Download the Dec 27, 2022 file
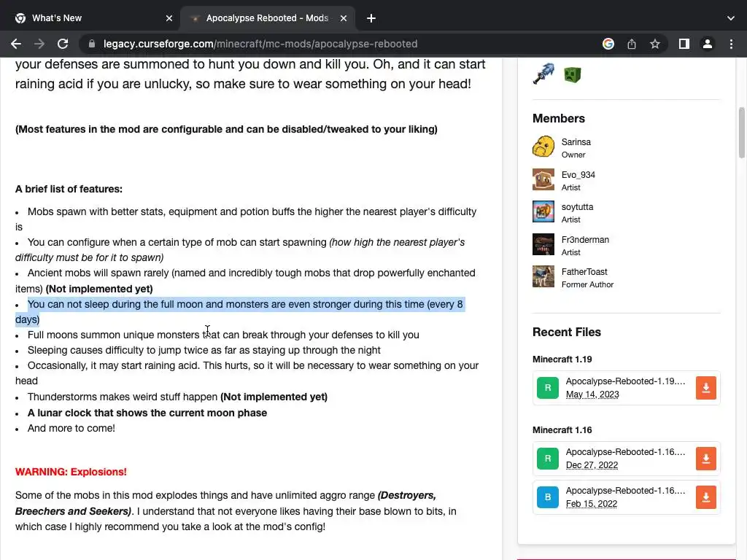The height and width of the screenshot is (560, 747). coord(705,459)
